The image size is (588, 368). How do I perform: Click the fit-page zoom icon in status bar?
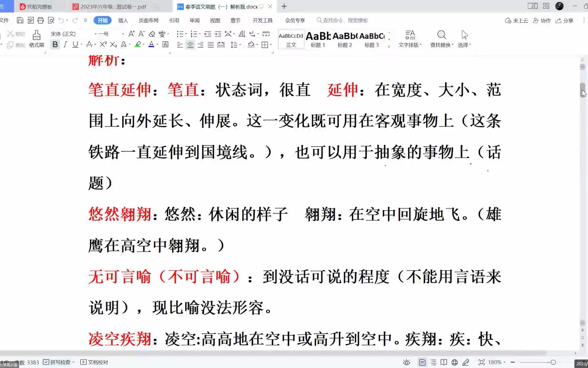[481, 362]
